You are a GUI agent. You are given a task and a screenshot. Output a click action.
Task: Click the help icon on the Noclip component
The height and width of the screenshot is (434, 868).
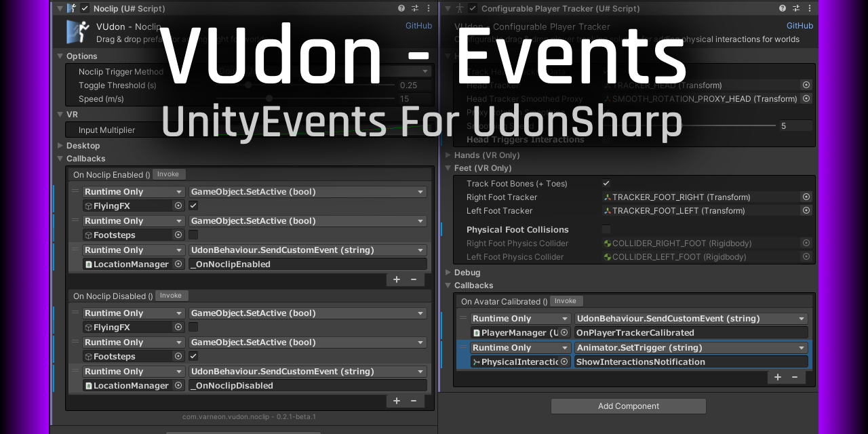tap(400, 8)
